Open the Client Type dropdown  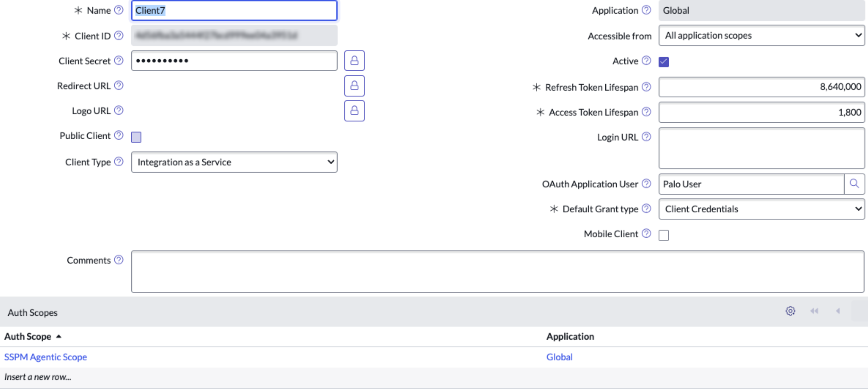234,162
